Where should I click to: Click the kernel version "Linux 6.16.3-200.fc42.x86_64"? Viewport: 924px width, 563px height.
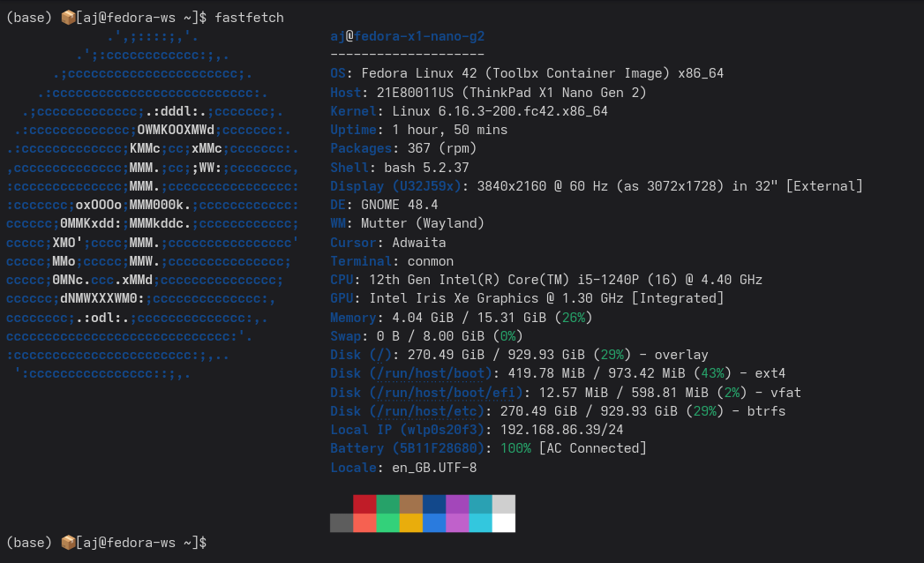point(500,111)
